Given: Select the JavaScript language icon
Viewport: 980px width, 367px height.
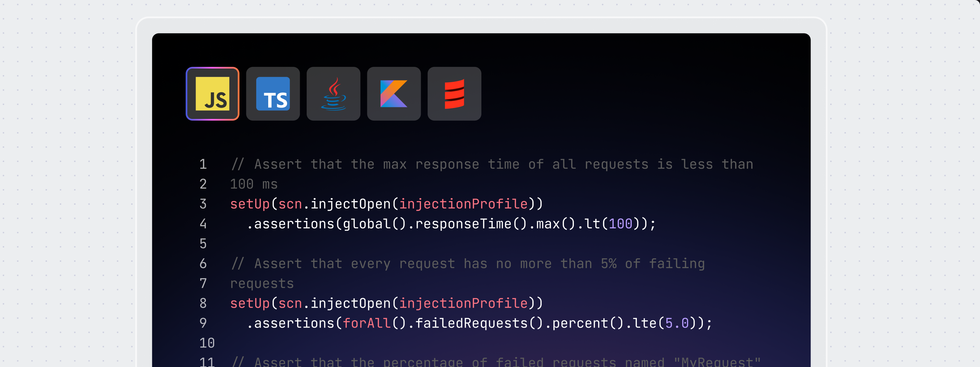Looking at the screenshot, I should (212, 94).
